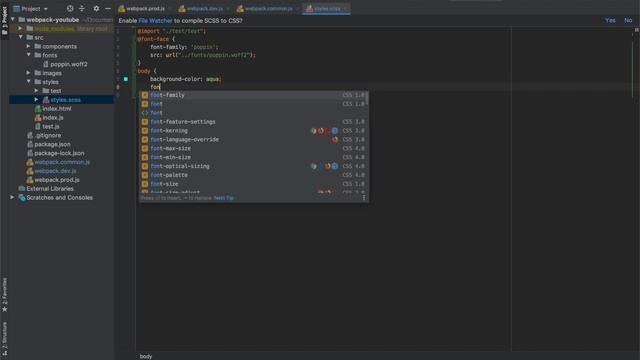Open the Project view dropdown
640x360 pixels.
coord(31,9)
